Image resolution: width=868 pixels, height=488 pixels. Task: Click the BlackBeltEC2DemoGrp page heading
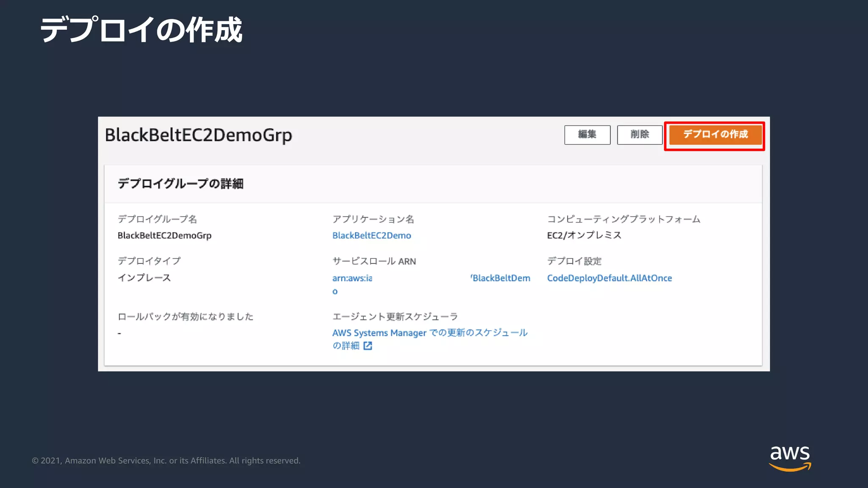(198, 136)
